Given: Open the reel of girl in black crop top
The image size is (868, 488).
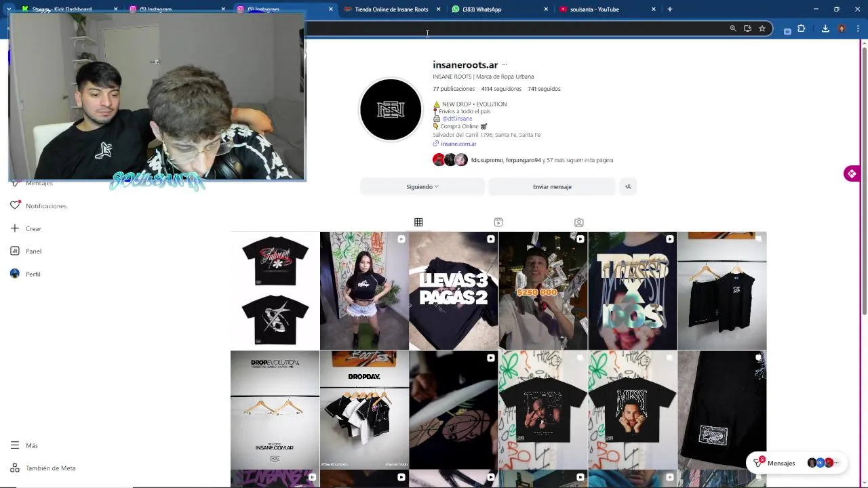Looking at the screenshot, I should (364, 291).
